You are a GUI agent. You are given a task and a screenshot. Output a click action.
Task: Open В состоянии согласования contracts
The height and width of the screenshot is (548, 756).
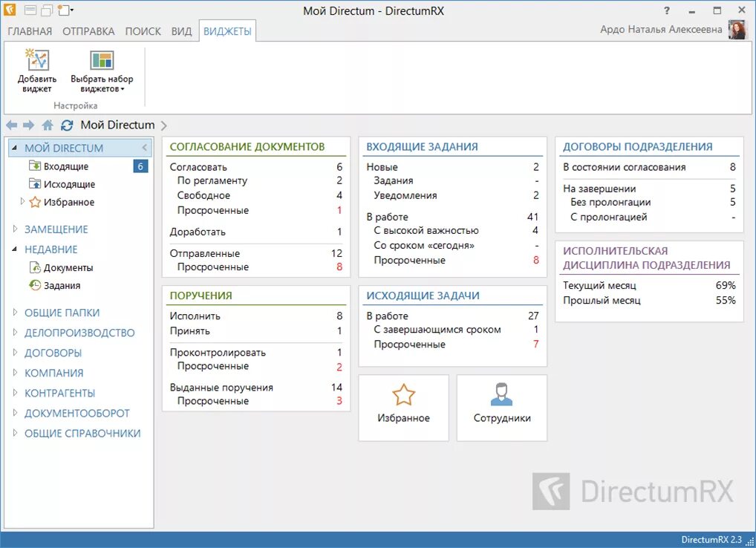point(650,167)
